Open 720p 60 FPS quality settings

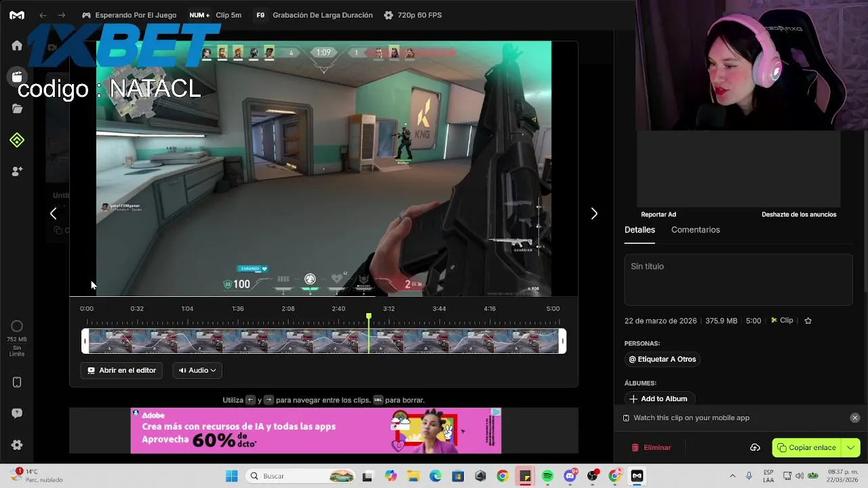pos(412,15)
